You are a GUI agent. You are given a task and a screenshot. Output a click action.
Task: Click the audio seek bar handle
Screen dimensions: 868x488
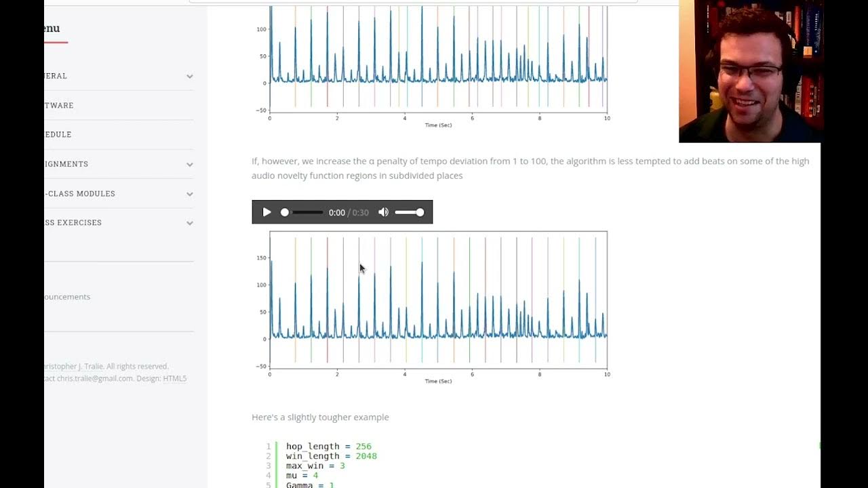click(285, 212)
